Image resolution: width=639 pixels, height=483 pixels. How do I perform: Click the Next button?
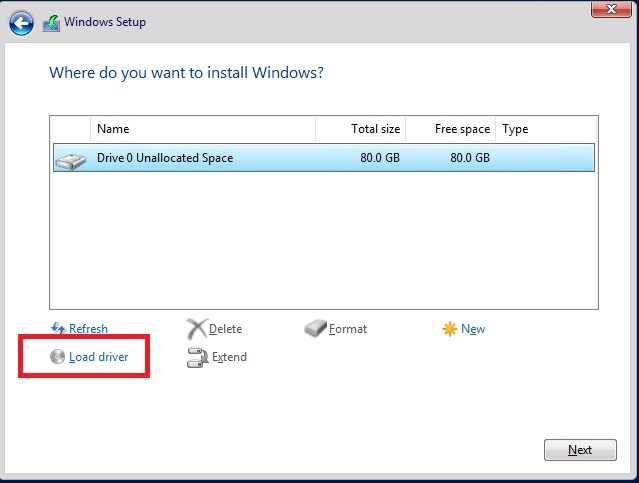pyautogui.click(x=580, y=450)
